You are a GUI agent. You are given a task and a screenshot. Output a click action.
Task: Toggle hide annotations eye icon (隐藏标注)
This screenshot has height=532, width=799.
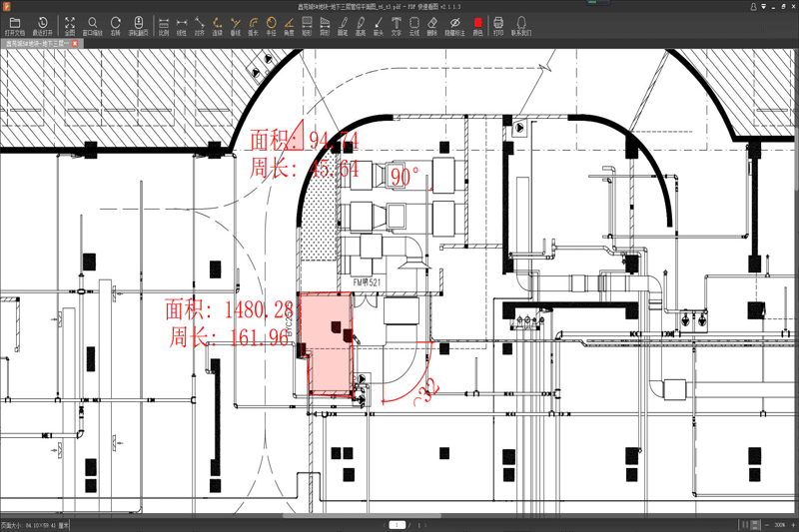(x=454, y=26)
